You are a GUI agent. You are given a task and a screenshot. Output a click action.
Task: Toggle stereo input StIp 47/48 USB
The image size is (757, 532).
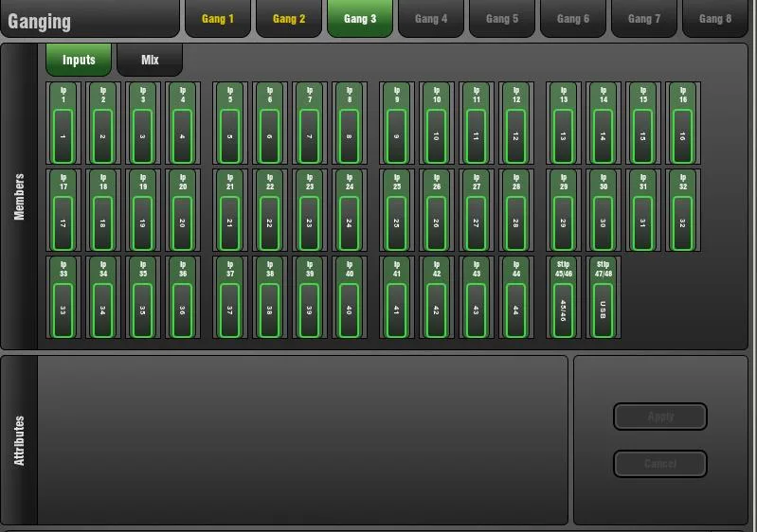click(x=603, y=297)
